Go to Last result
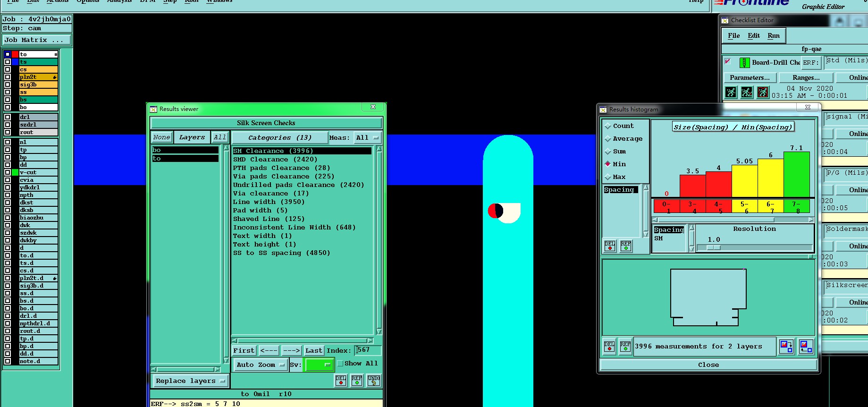 314,351
